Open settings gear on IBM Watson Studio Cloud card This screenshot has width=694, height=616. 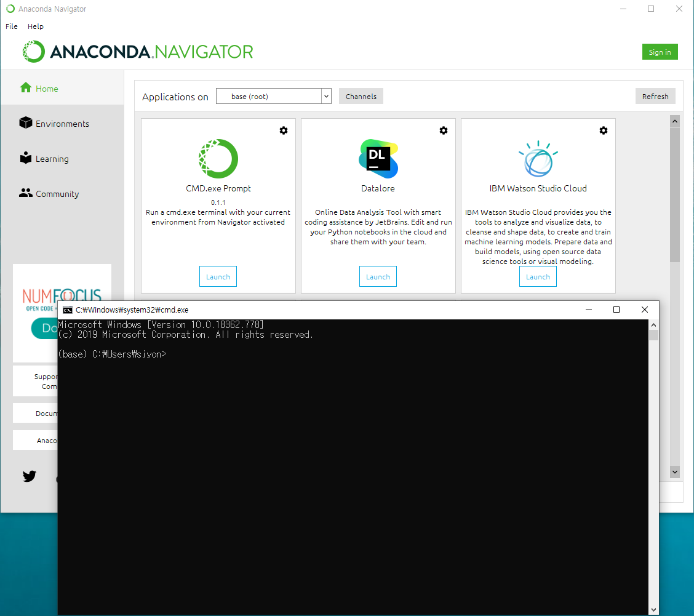[x=604, y=130]
